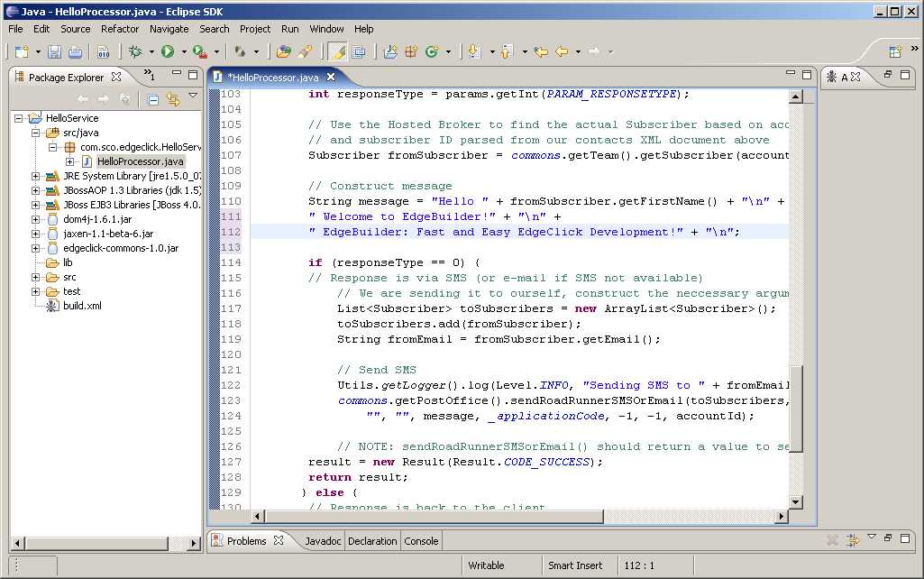Click the Open Perspective icon

895,52
